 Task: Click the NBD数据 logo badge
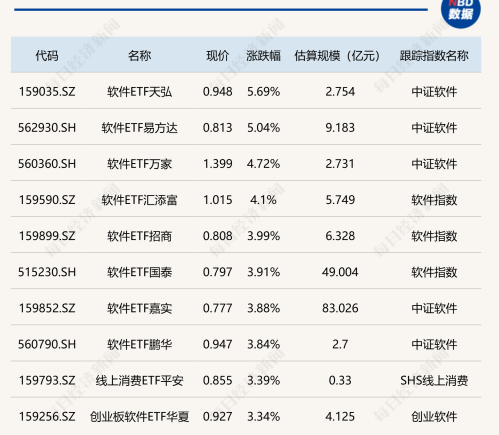[x=461, y=12]
